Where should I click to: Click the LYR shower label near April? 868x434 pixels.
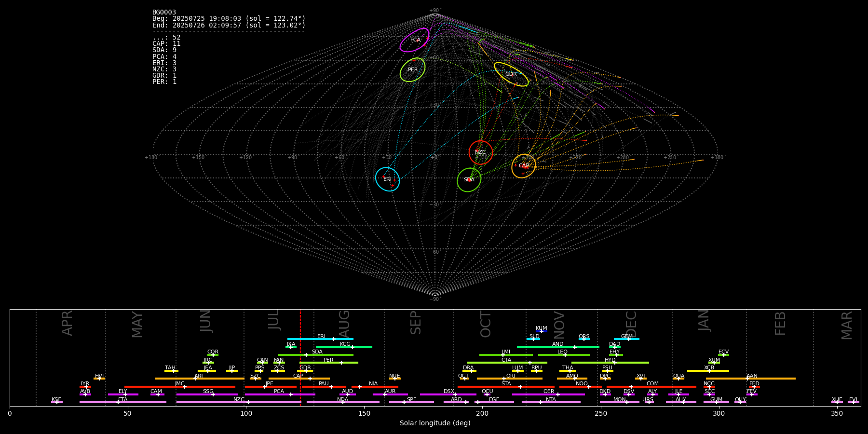tap(85, 383)
